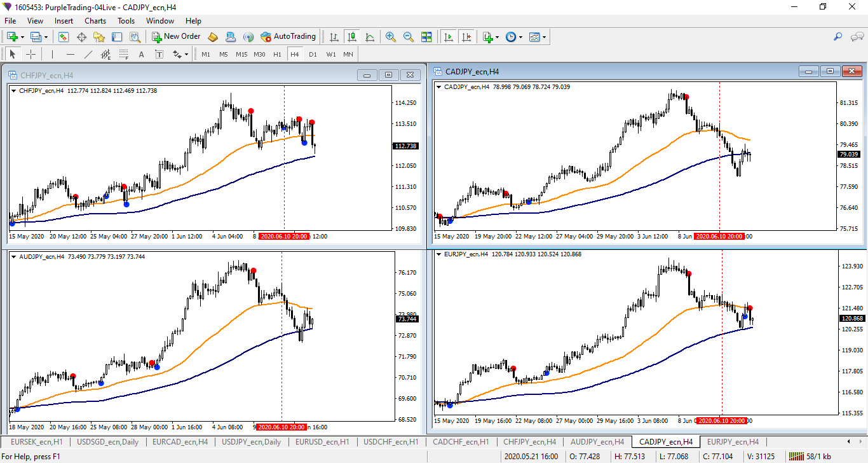The height and width of the screenshot is (463, 868).
Task: Select the crosshair tool
Action: (x=31, y=54)
